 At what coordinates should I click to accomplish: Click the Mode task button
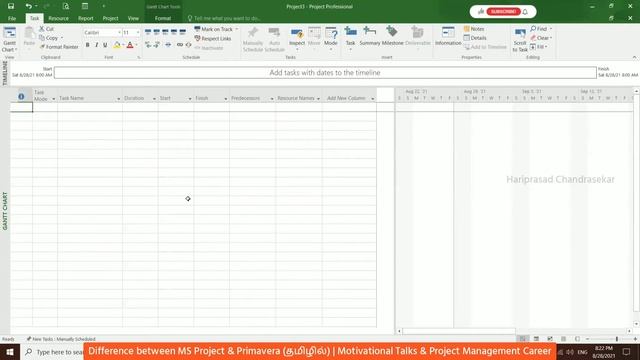click(x=331, y=38)
